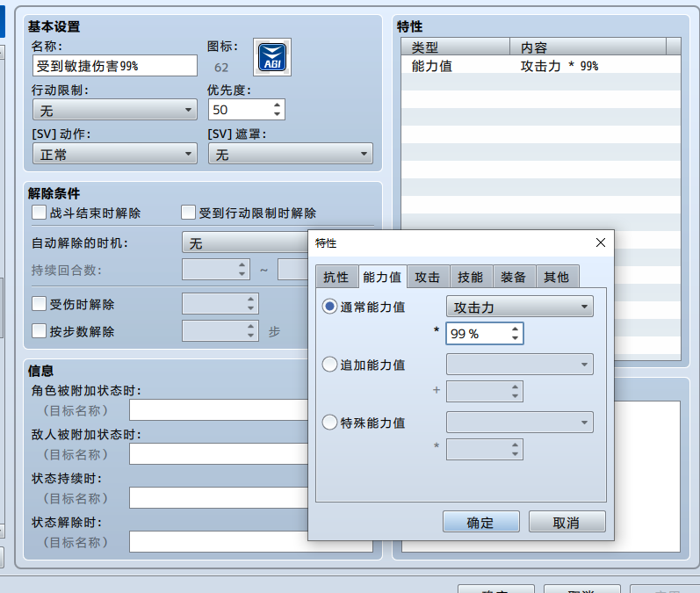Select 通常能力值 radio button
The image size is (700, 593).
[329, 307]
